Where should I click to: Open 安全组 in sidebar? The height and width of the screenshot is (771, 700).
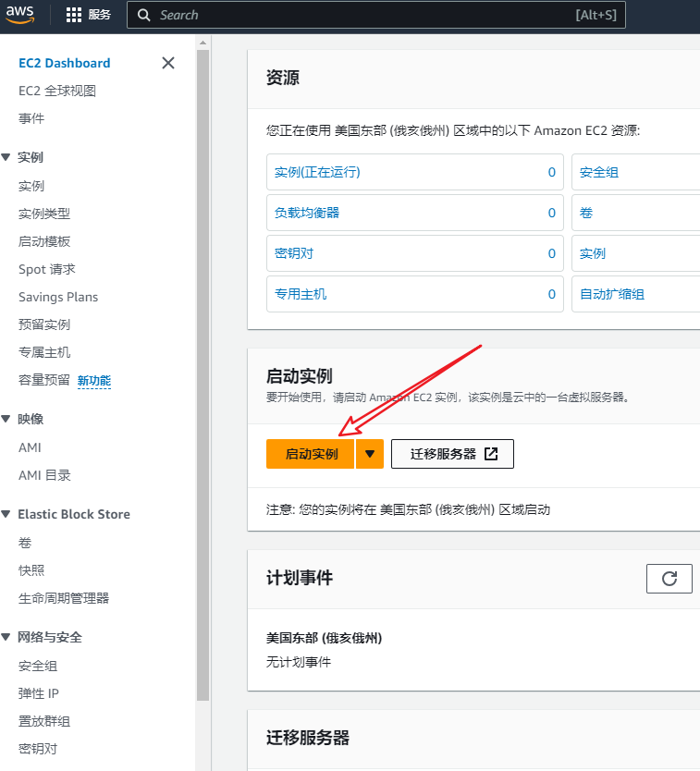[38, 666]
